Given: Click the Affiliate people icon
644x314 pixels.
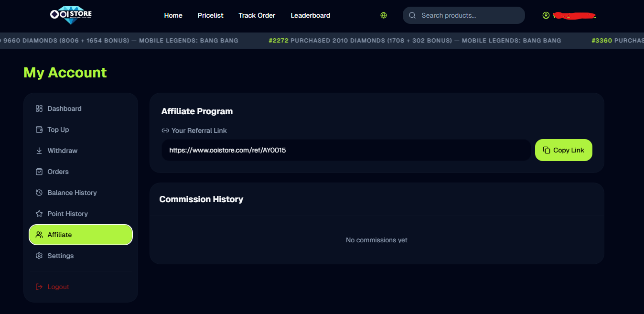Looking at the screenshot, I should pyautogui.click(x=39, y=235).
